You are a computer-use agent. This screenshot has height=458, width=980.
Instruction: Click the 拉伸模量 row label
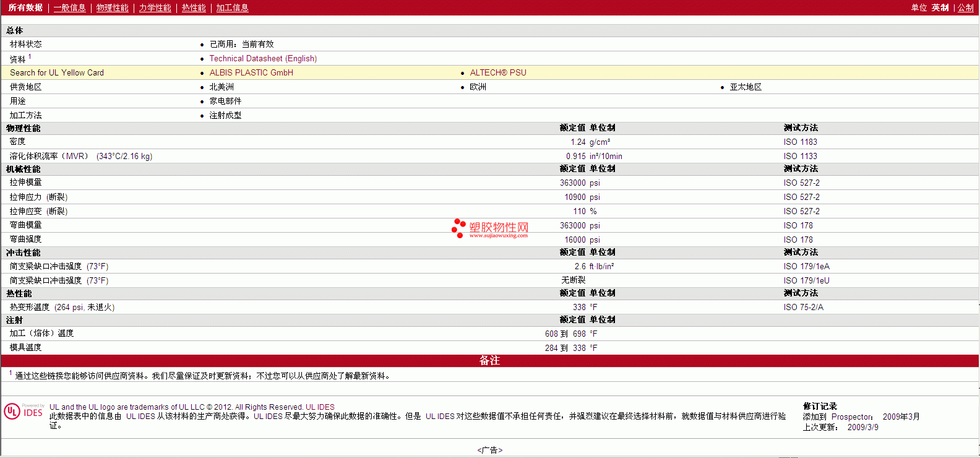26,183
